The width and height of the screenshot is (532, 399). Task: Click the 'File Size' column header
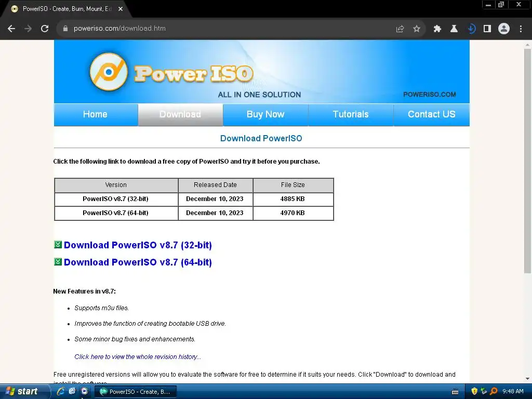pos(293,185)
